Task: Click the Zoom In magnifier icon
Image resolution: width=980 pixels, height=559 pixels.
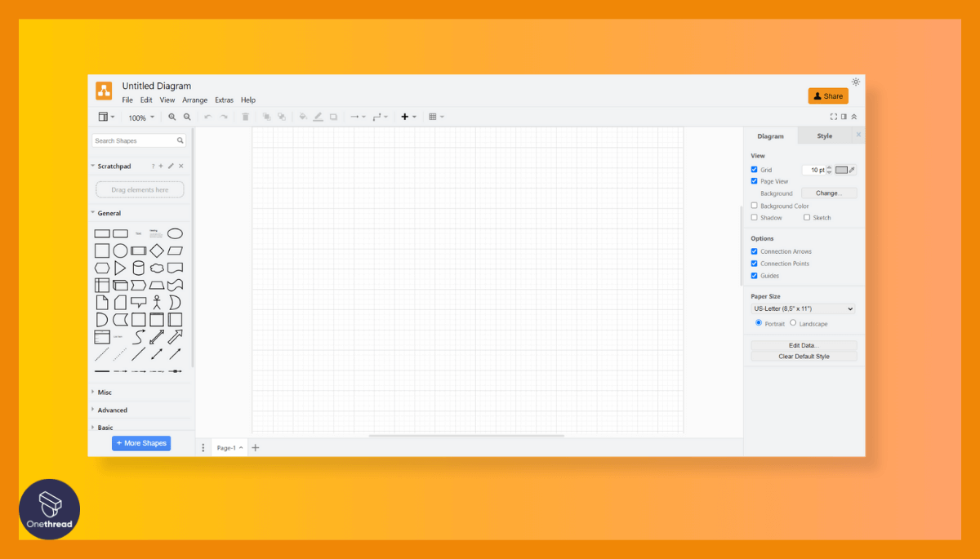Action: point(171,117)
